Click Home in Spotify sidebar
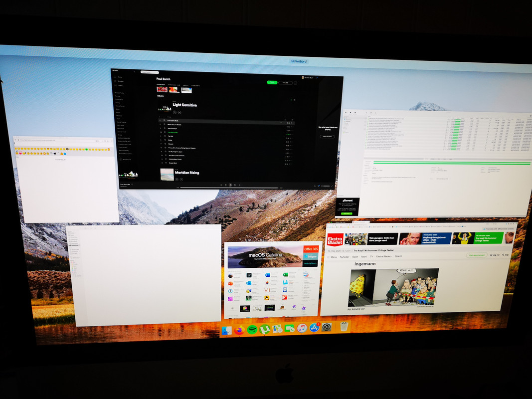The height and width of the screenshot is (399, 532). pyautogui.click(x=120, y=77)
